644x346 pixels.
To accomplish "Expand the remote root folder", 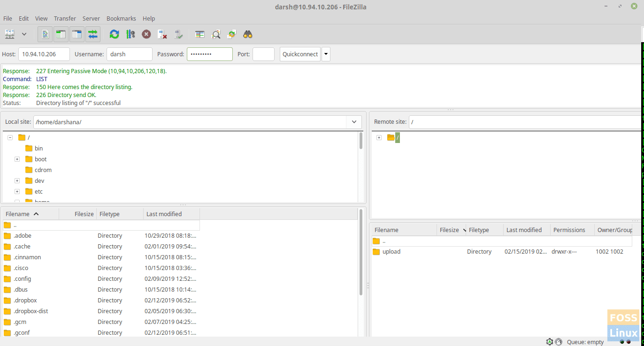I will [x=379, y=137].
